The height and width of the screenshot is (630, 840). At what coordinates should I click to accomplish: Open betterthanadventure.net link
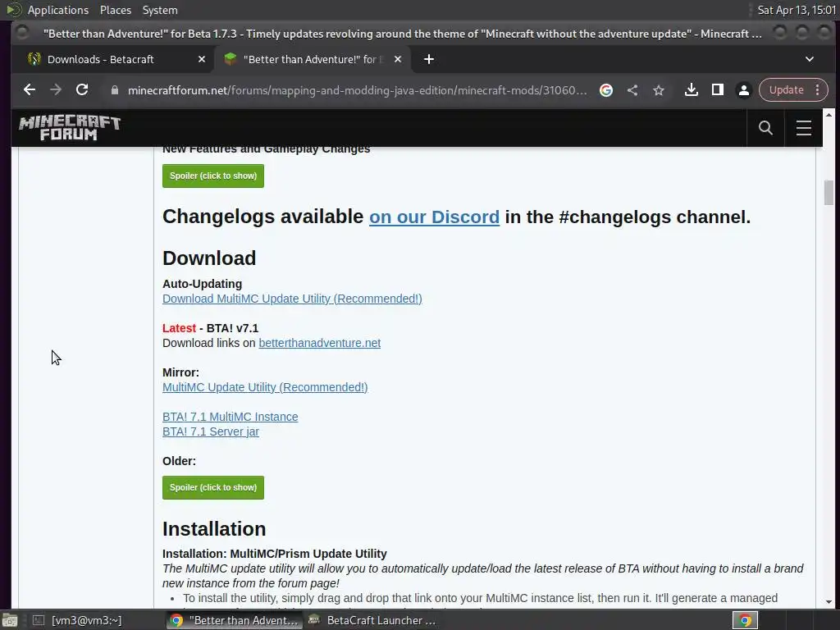[319, 343]
